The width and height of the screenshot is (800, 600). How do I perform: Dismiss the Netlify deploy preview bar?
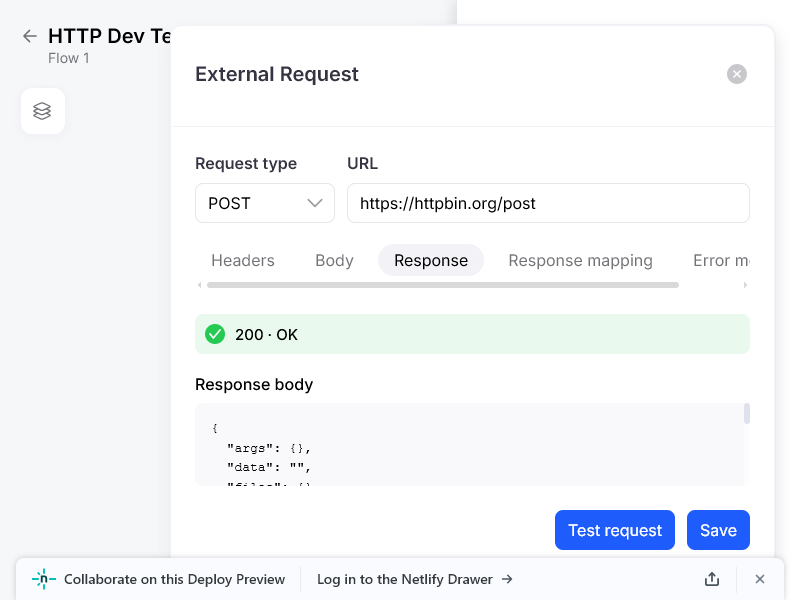(x=760, y=579)
